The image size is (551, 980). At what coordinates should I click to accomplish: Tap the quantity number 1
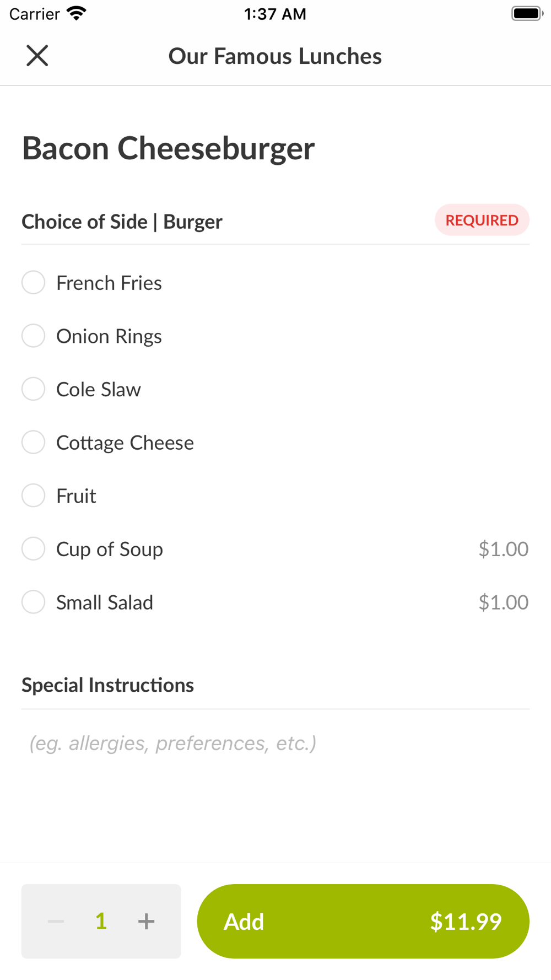[x=101, y=921]
